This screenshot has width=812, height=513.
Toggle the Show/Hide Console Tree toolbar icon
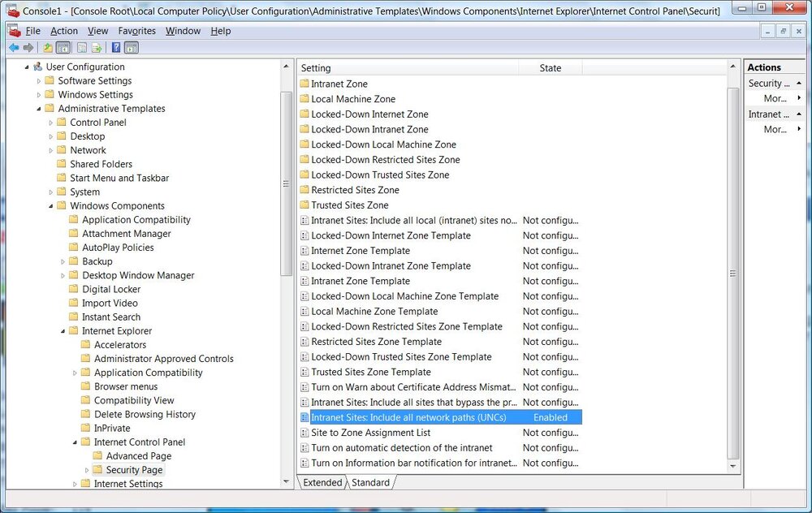point(63,48)
